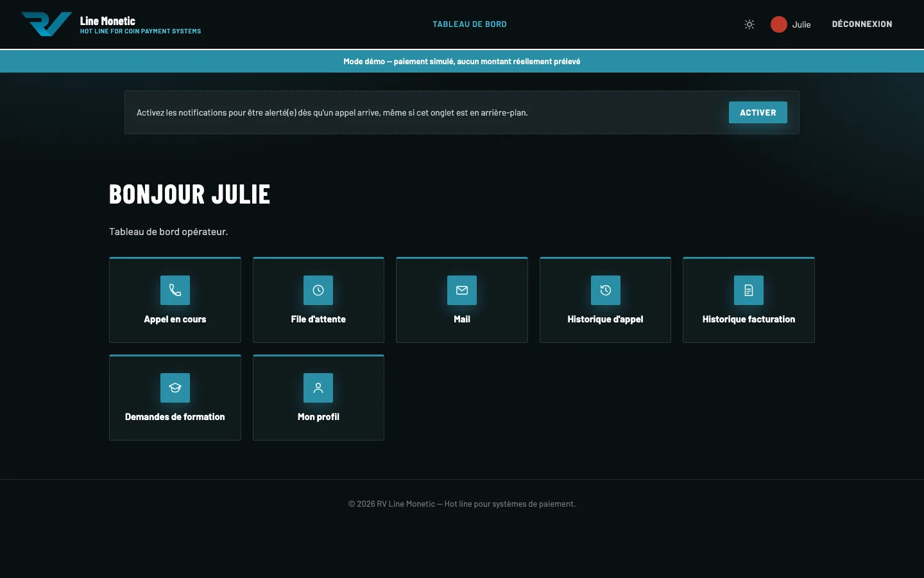Open the Demandes de formation label
Image resolution: width=924 pixels, height=578 pixels.
175,417
